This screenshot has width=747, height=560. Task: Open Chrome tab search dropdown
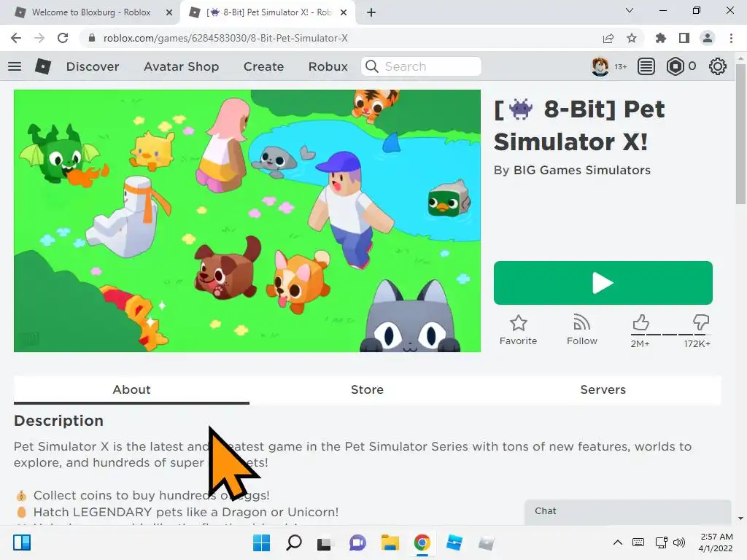(x=630, y=10)
